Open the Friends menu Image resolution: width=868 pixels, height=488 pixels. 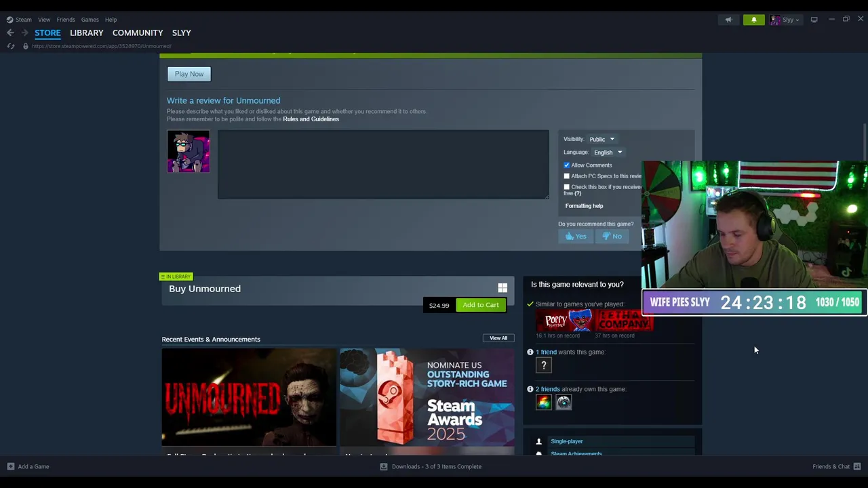pyautogui.click(x=66, y=20)
